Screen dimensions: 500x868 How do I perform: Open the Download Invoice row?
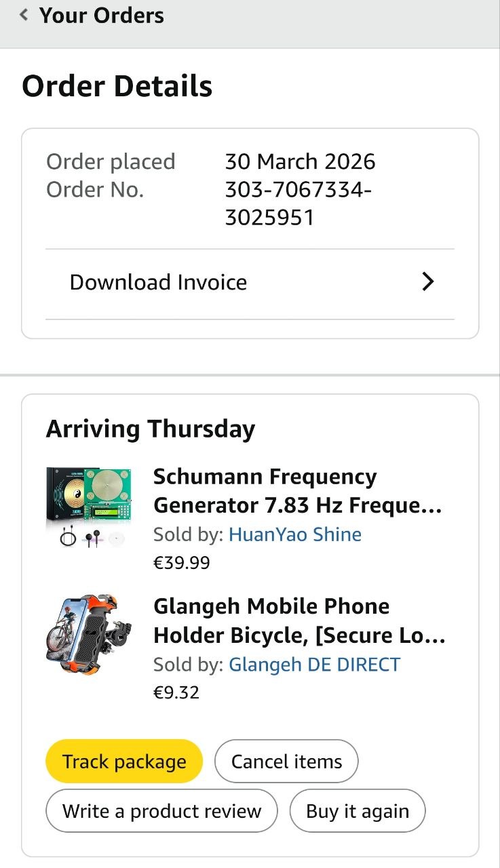(x=158, y=282)
